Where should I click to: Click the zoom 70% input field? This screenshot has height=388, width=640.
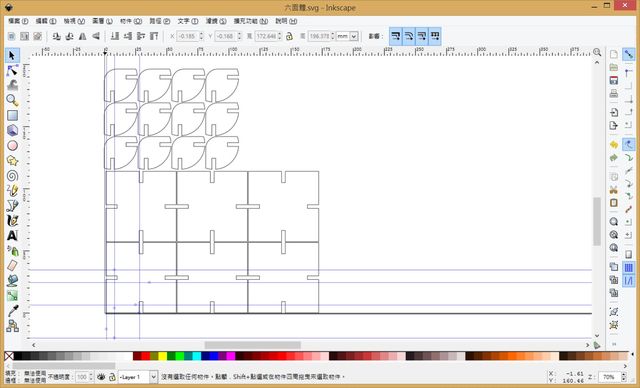611,377
